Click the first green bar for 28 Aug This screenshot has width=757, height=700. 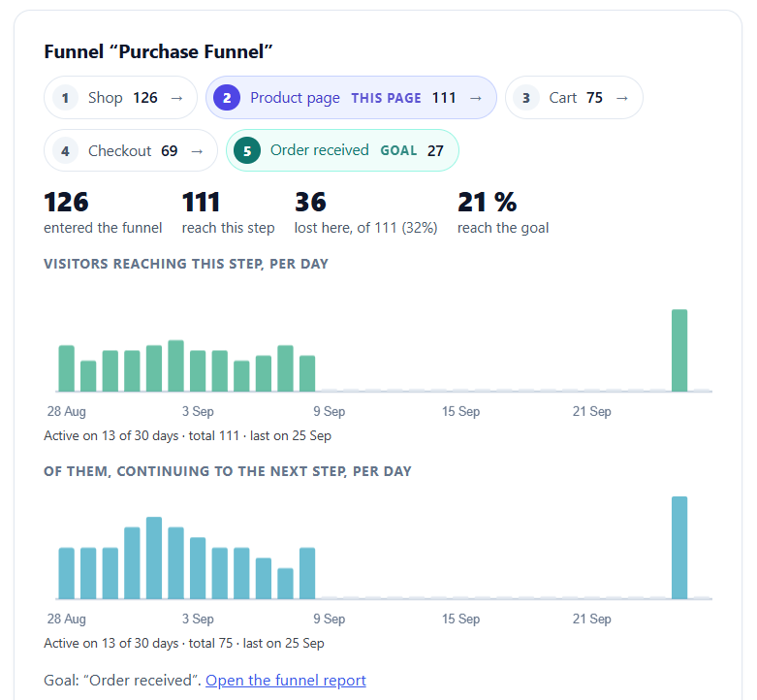coord(67,368)
